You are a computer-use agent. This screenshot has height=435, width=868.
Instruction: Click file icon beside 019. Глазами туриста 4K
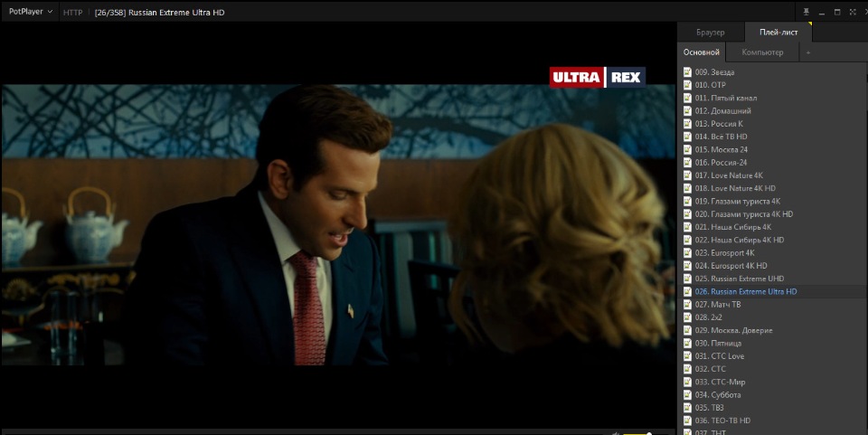tap(687, 201)
